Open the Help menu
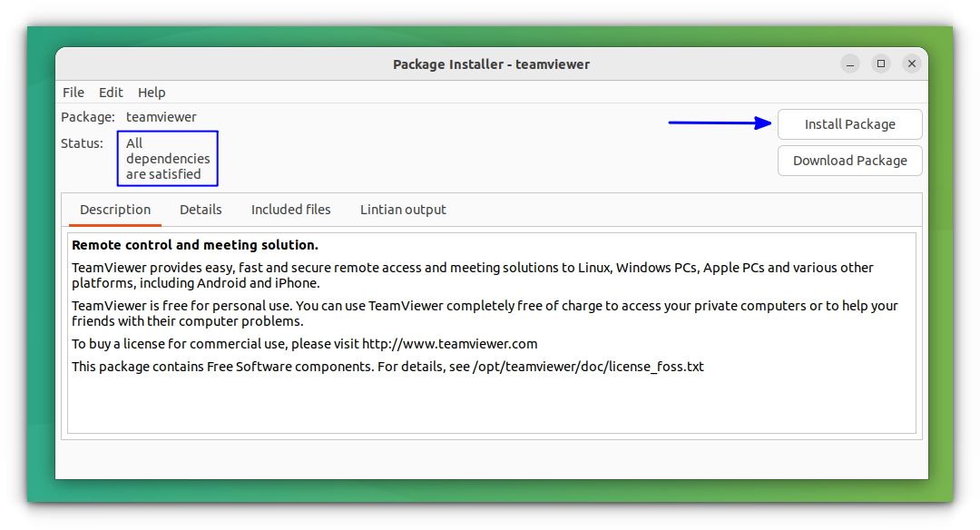The height and width of the screenshot is (530, 980). 152,92
